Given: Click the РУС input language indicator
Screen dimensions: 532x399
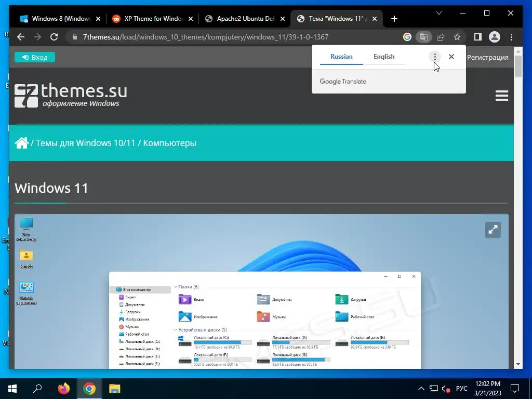Looking at the screenshot, I should pyautogui.click(x=462, y=389).
